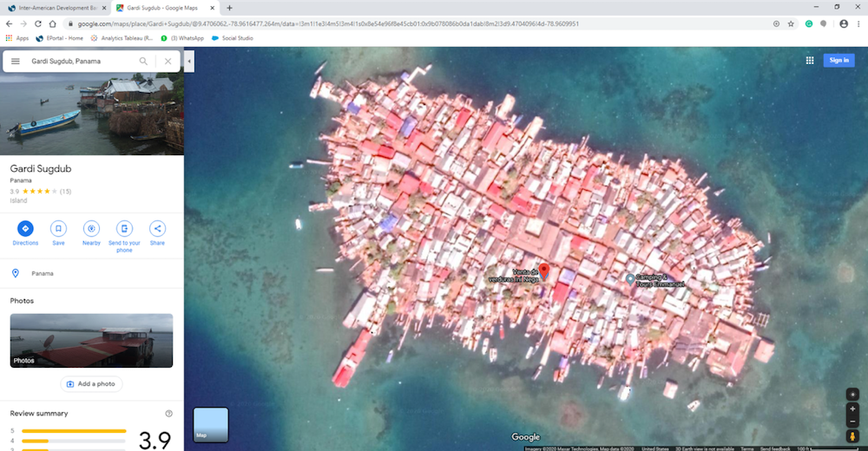868x451 pixels.
Task: Open the Google apps grid
Action: [x=810, y=60]
